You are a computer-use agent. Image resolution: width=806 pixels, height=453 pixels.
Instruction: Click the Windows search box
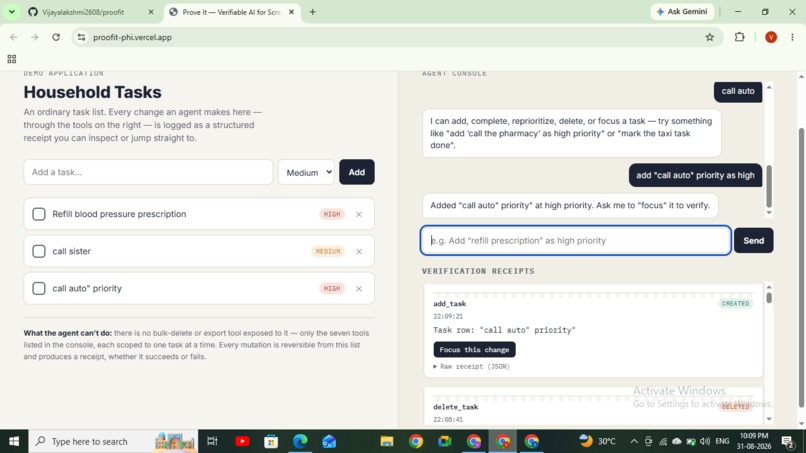point(113,441)
